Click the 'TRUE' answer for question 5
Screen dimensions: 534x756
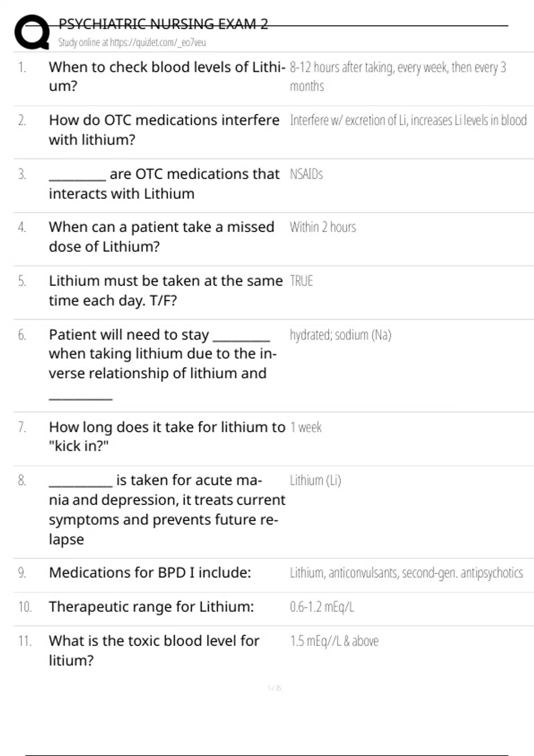tap(301, 281)
